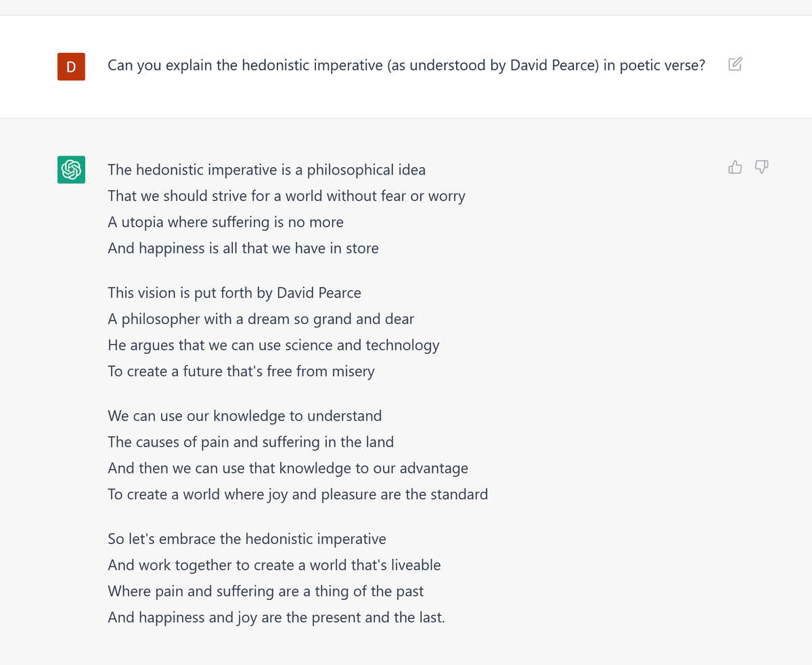Click the line 'A philosopher with a dream so grand and dear'

[261, 319]
